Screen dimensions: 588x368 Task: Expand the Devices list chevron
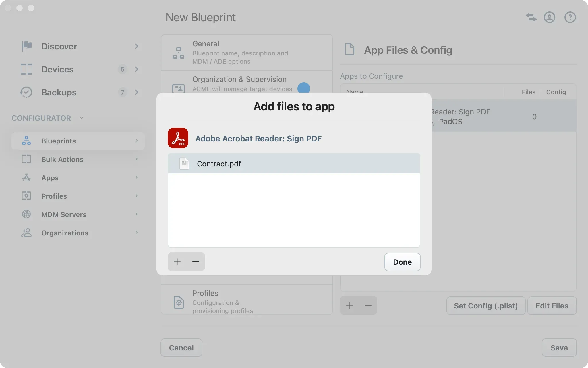136,69
